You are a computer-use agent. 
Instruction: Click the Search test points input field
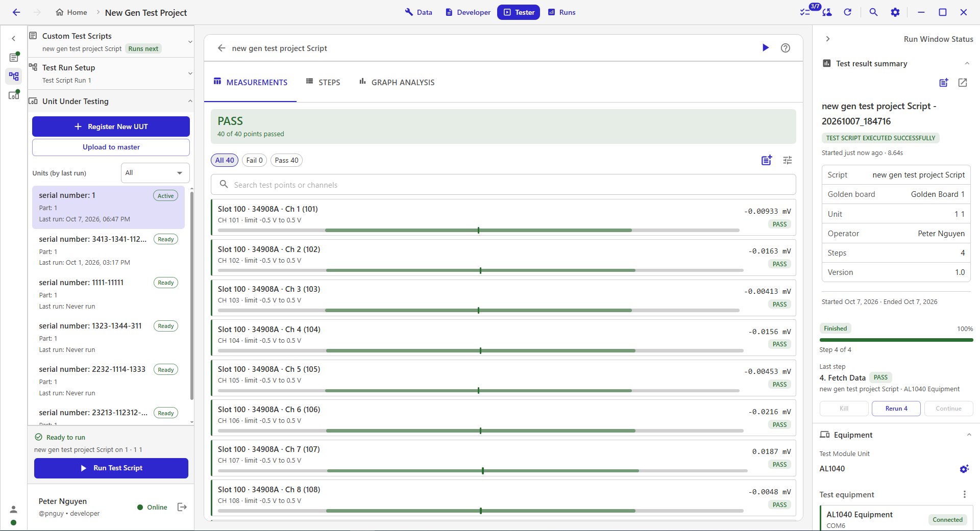pos(503,185)
